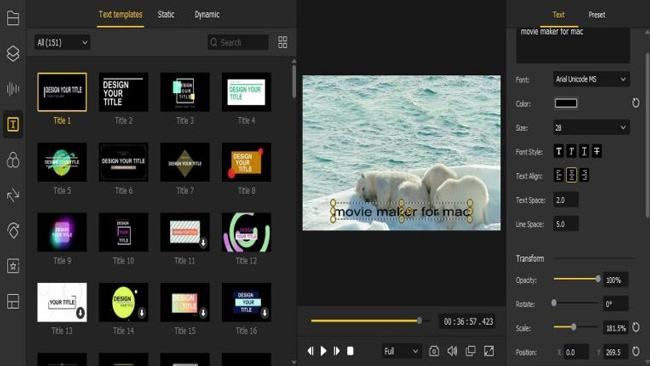The width and height of the screenshot is (650, 366).
Task: Play the video preview
Action: [x=323, y=351]
